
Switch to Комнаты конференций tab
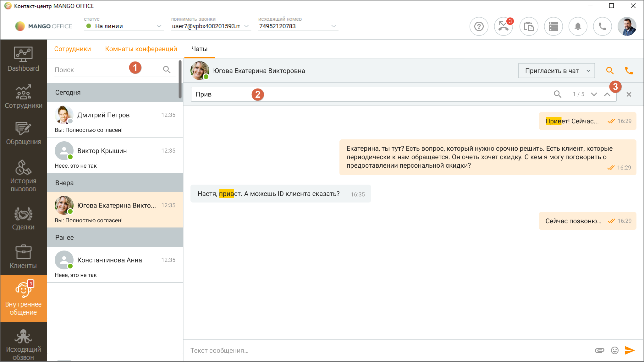141,49
